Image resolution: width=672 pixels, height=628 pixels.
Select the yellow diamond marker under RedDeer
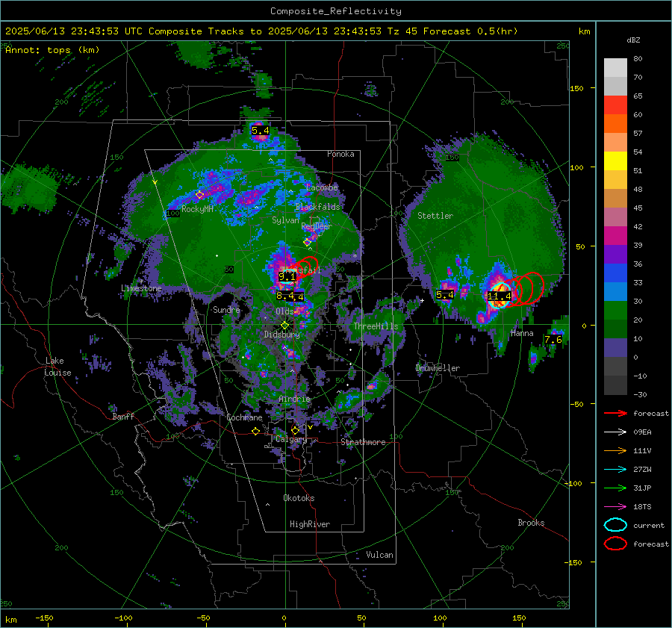pyautogui.click(x=307, y=243)
